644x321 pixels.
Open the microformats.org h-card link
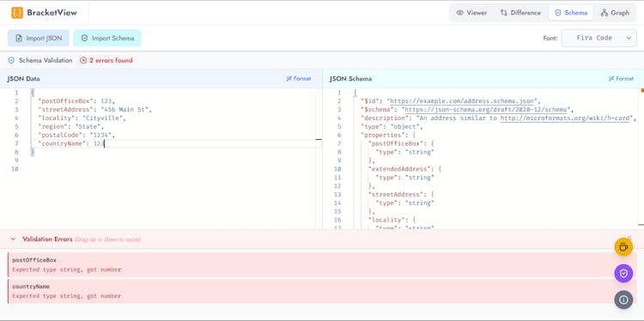coord(565,118)
